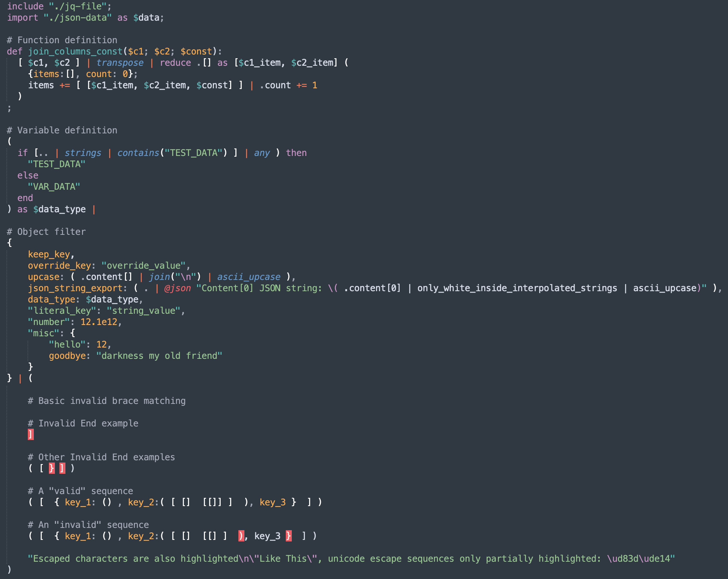Click the red parenthesis in the invalid sequence
This screenshot has width=728, height=579.
click(241, 536)
